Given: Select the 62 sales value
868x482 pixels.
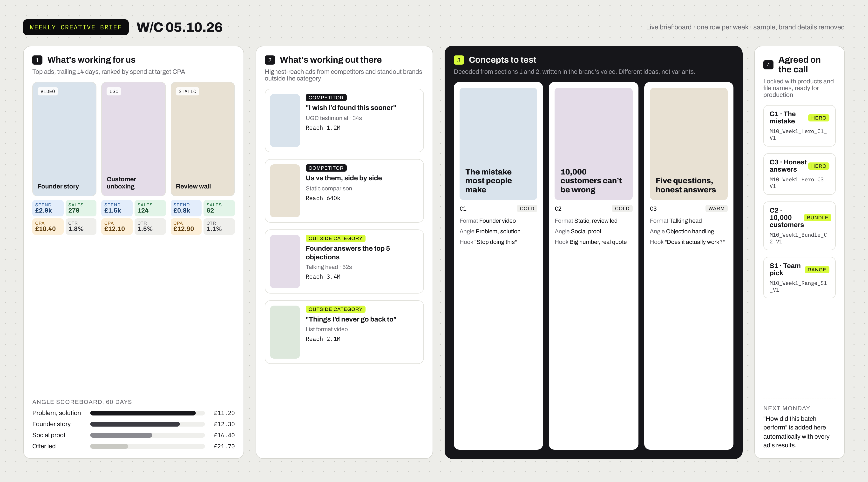Looking at the screenshot, I should (x=210, y=211).
